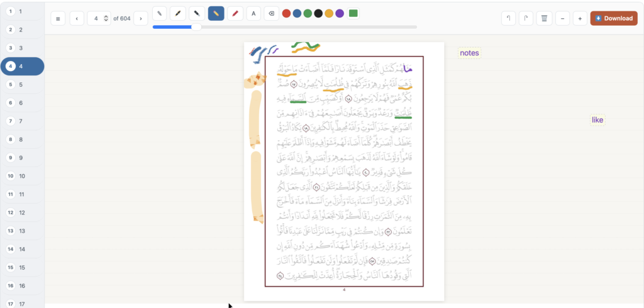Select the 'like' text annotation
The width and height of the screenshot is (644, 308).
point(597,120)
